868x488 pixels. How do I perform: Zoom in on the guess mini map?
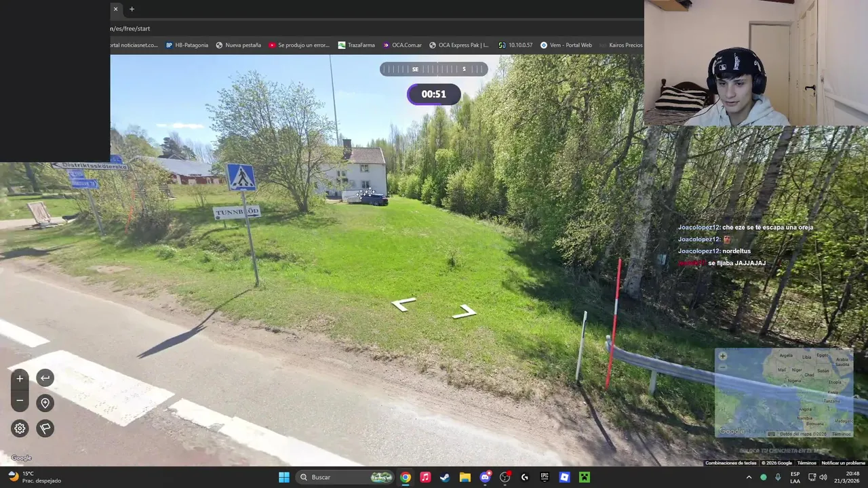pos(722,356)
